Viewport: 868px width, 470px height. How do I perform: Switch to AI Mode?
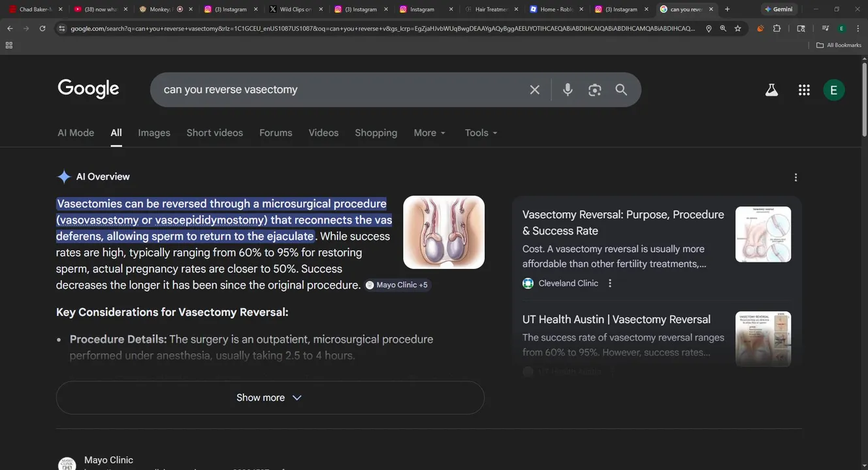(76, 133)
